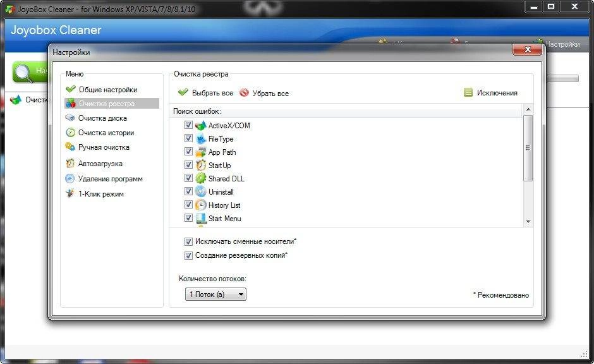Click the Shared DLL gear icon

click(200, 178)
